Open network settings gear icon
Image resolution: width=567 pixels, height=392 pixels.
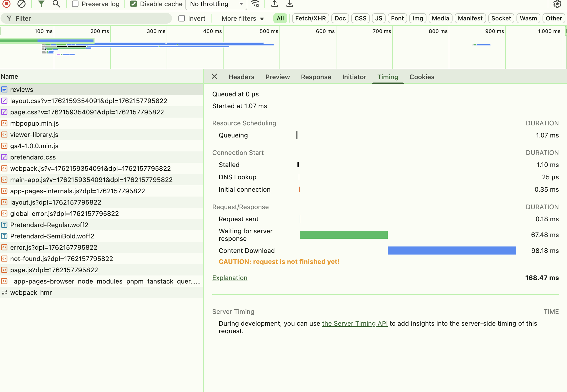(x=557, y=4)
